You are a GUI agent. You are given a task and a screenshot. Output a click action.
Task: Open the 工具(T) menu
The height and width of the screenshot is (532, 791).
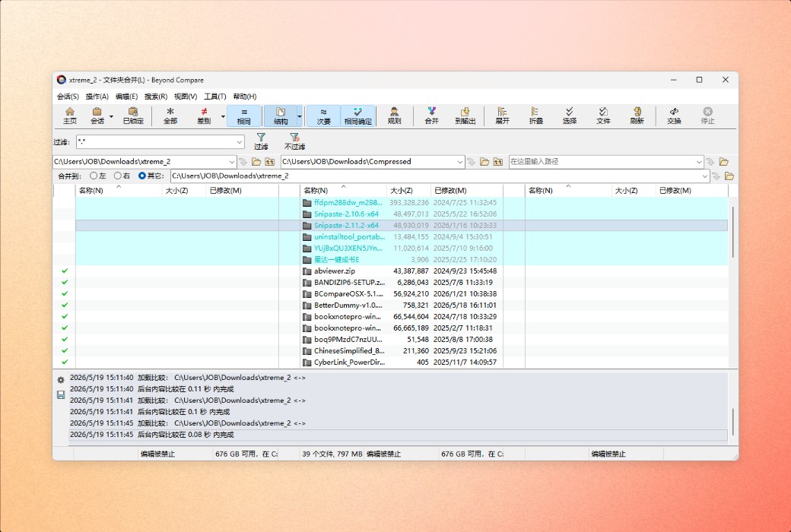tap(214, 97)
